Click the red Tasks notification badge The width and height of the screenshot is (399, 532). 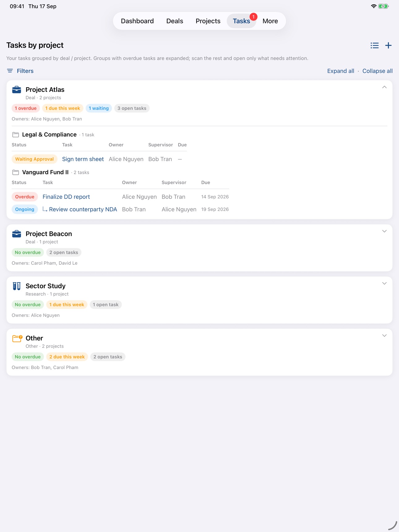[x=253, y=17]
